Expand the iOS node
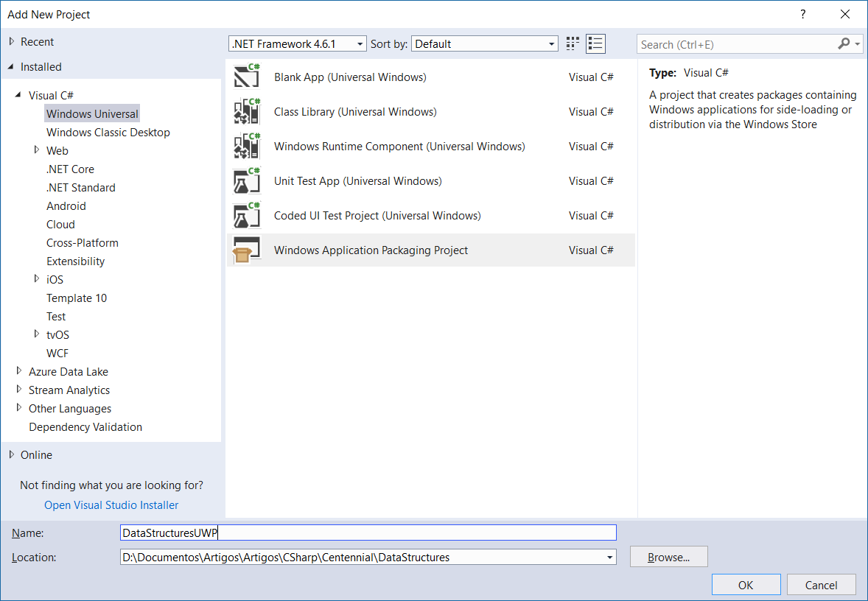The image size is (868, 601). tap(37, 279)
